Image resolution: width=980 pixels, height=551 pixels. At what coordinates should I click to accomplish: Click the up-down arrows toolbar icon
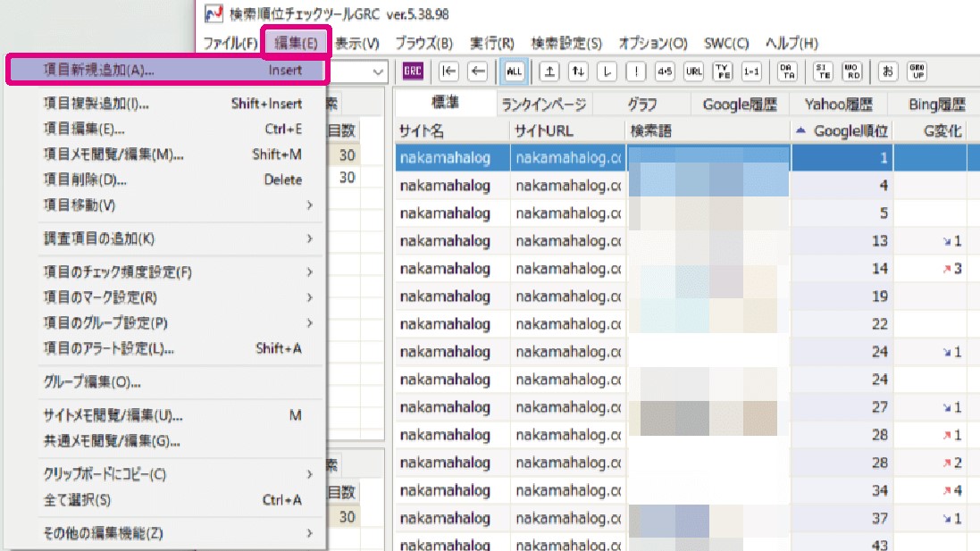(578, 71)
